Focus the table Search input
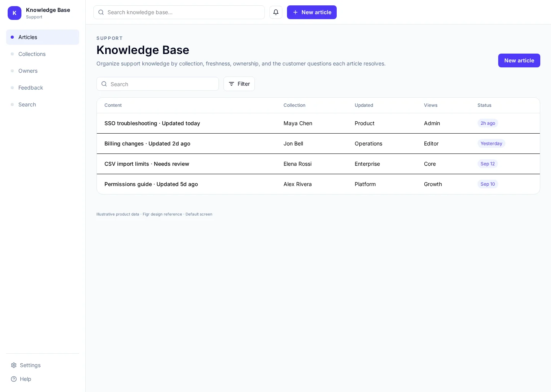The height and width of the screenshot is (392, 551). pyautogui.click(x=158, y=84)
